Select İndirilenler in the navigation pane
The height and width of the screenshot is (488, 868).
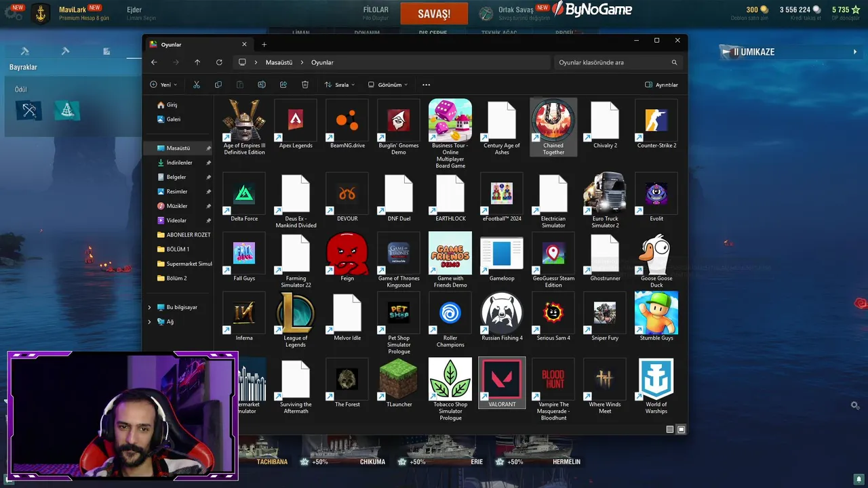coord(178,163)
